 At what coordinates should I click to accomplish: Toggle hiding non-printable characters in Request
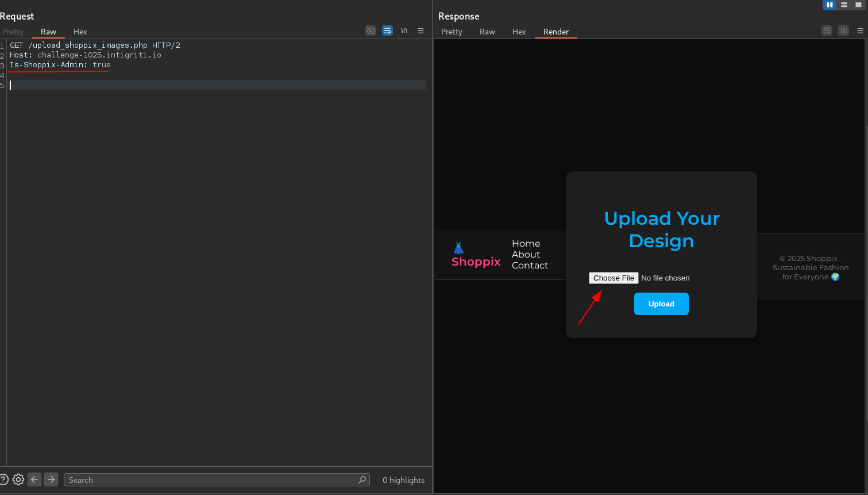coord(371,30)
